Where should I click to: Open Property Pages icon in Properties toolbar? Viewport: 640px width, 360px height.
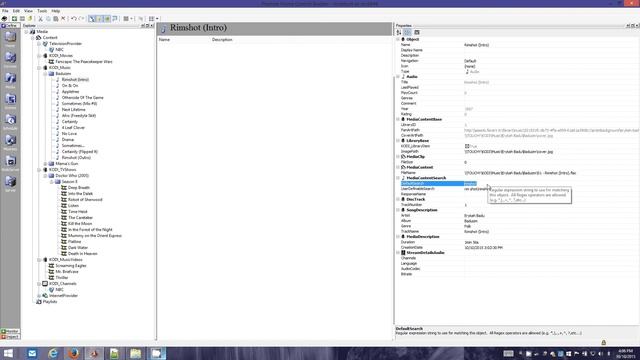coord(417,32)
